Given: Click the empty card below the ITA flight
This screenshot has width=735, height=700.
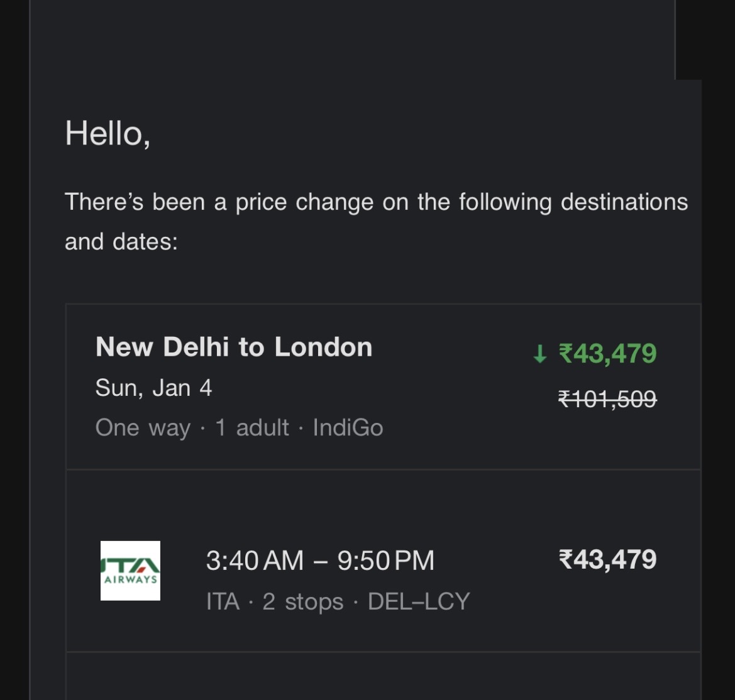Looking at the screenshot, I should [x=383, y=677].
